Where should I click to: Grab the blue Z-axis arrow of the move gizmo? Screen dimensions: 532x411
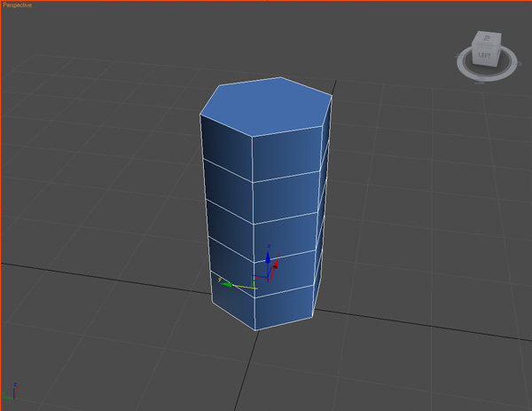pos(268,257)
